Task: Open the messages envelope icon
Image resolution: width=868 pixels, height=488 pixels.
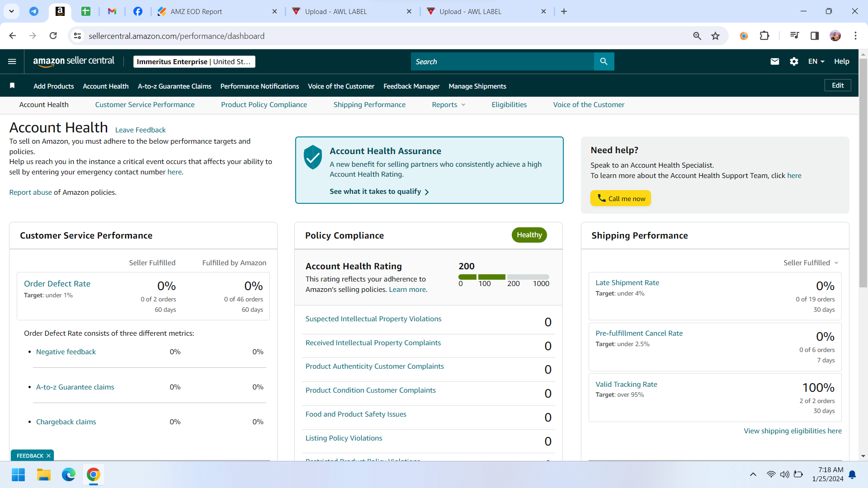Action: click(x=775, y=61)
